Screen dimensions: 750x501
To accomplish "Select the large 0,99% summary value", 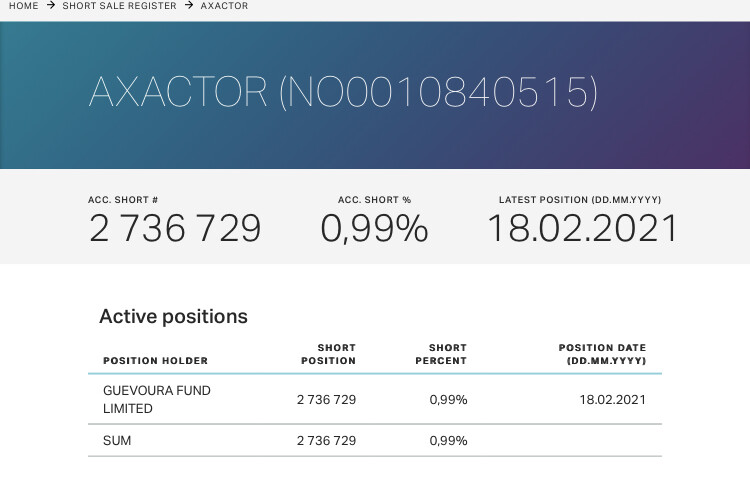I will point(375,229).
